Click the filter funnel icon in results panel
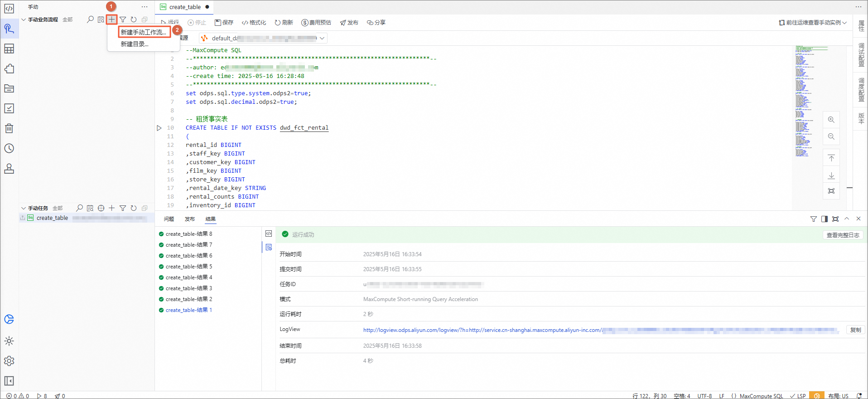The image size is (868, 399). point(814,219)
